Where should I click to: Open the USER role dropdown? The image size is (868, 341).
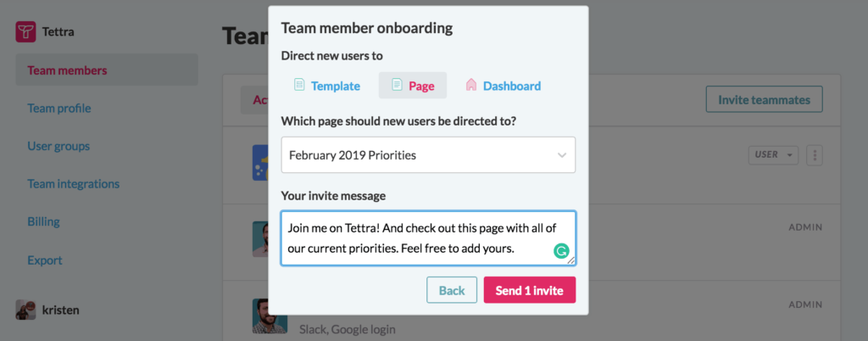[x=773, y=155]
